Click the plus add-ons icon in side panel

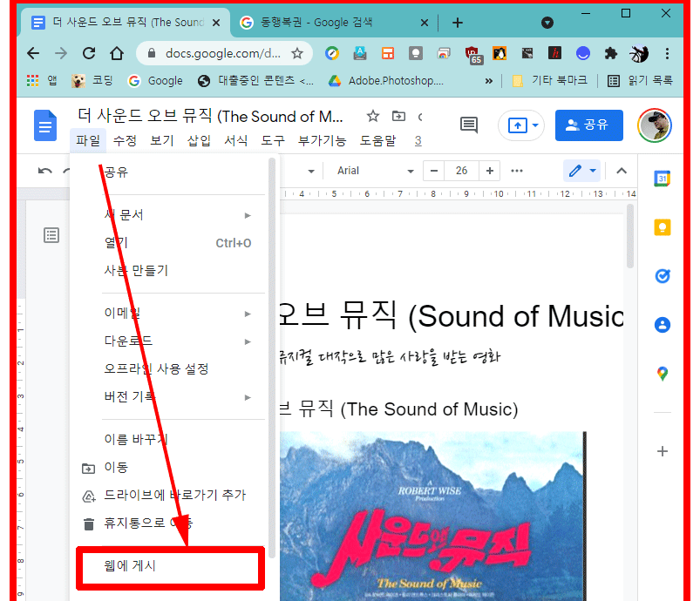point(663,451)
